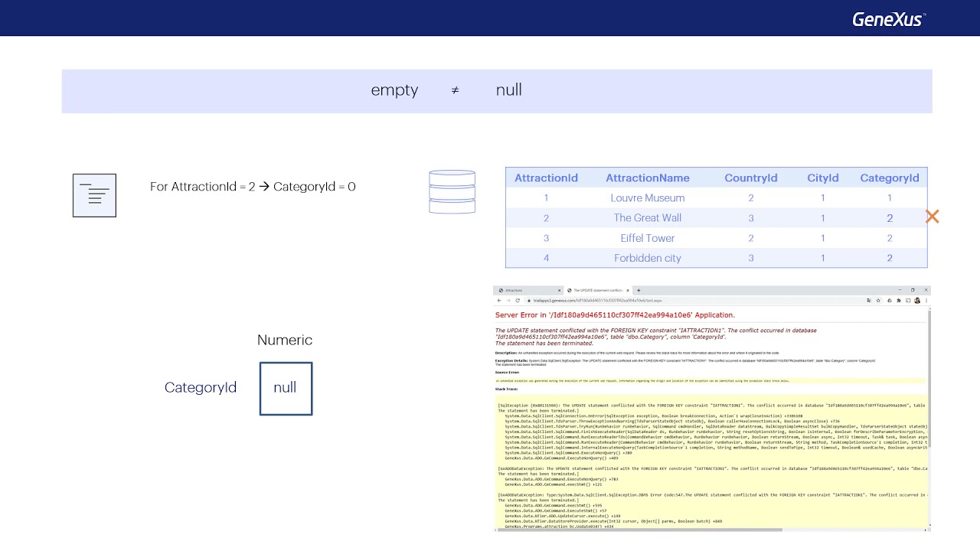Reload the browser error page
Image resolution: width=980 pixels, height=551 pixels.
[518, 300]
